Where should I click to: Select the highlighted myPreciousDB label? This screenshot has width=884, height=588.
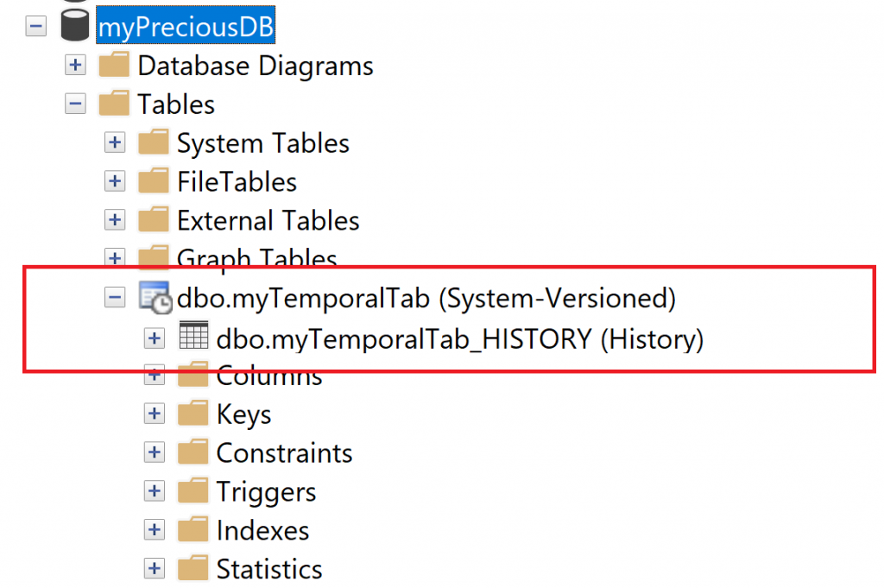pos(186,28)
